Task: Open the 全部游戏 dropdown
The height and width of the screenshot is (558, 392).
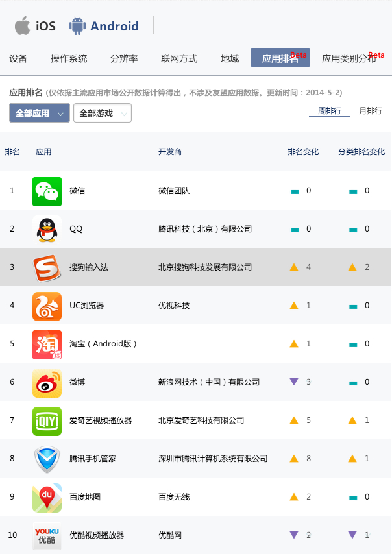Action: click(103, 113)
